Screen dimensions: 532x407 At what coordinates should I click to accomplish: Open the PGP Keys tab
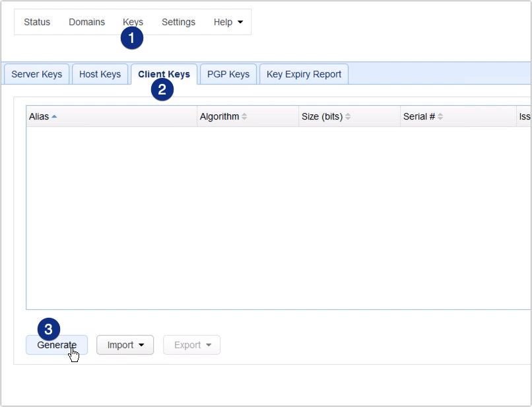[x=228, y=74]
